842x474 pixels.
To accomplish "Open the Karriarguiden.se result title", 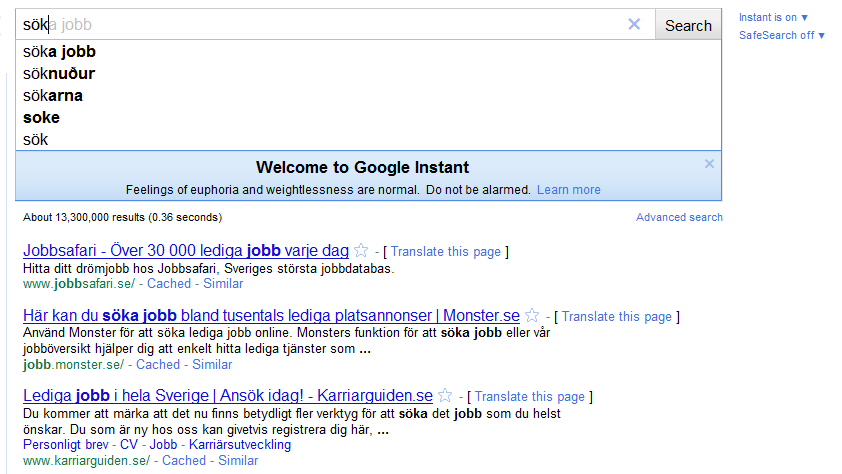I will click(x=228, y=396).
